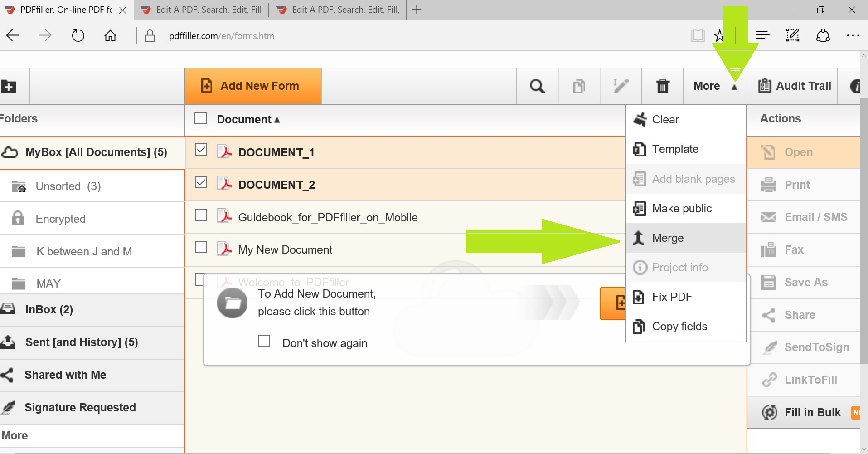
Task: Click the favorites star icon
Action: coord(719,35)
